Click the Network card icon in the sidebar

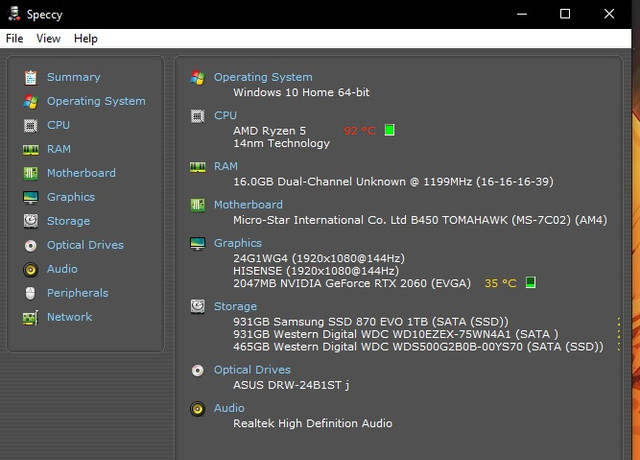(31, 318)
